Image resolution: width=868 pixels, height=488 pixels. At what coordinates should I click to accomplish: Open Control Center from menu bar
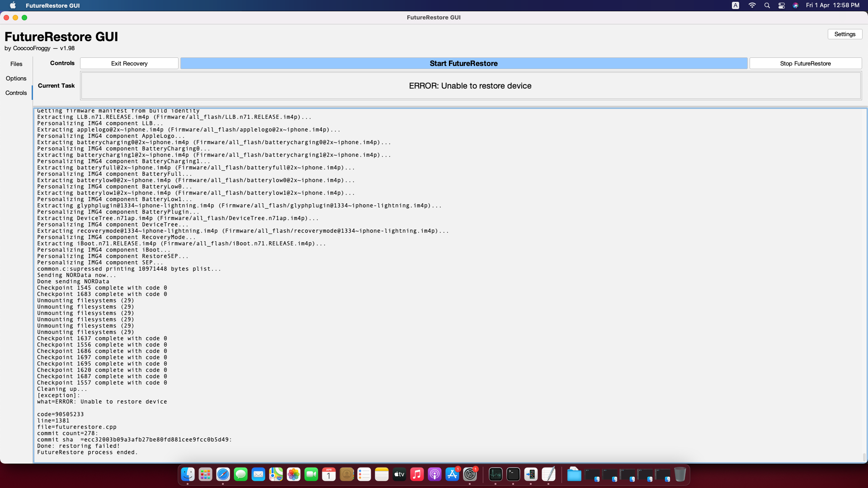pyautogui.click(x=781, y=5)
